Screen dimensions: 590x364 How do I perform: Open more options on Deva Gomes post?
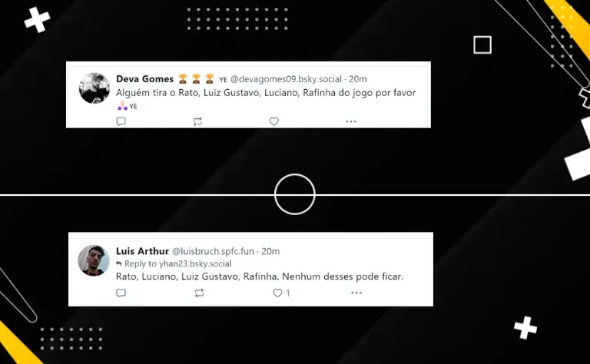tap(351, 121)
